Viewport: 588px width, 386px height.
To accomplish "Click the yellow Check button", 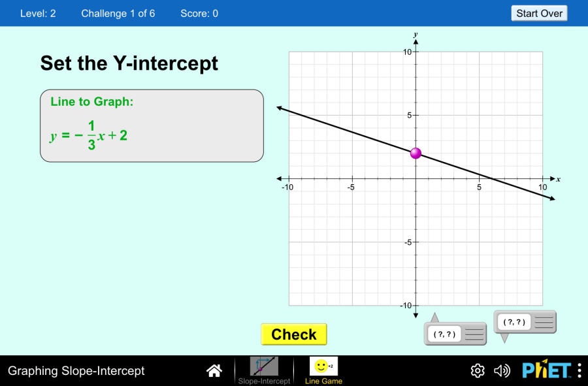I will click(294, 334).
